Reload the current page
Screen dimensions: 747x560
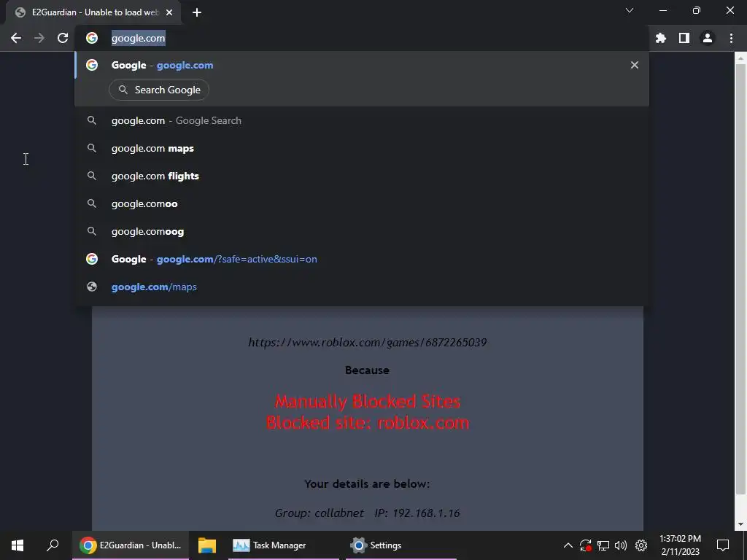click(63, 38)
